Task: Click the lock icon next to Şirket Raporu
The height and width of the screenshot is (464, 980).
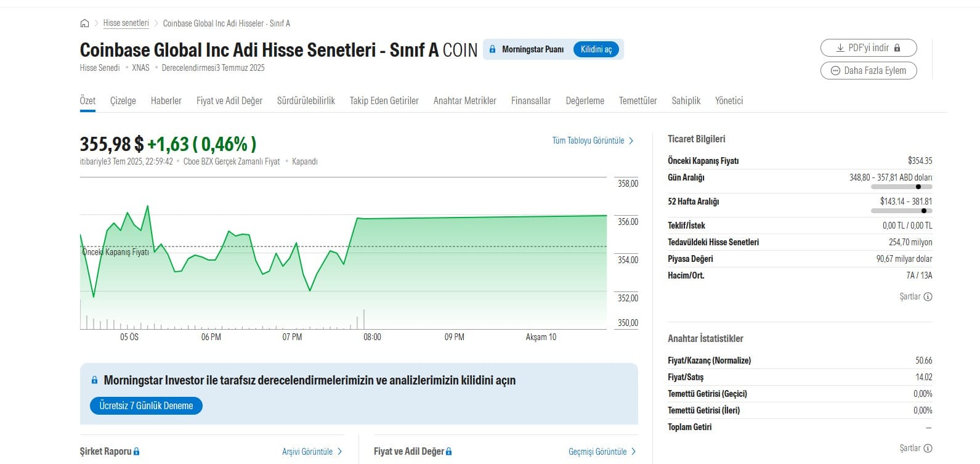Action: [137, 452]
